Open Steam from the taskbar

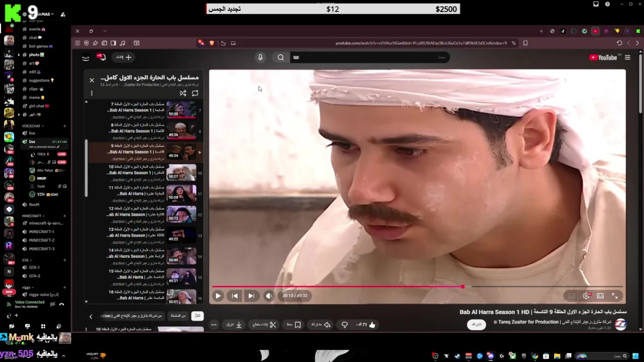tap(457, 356)
